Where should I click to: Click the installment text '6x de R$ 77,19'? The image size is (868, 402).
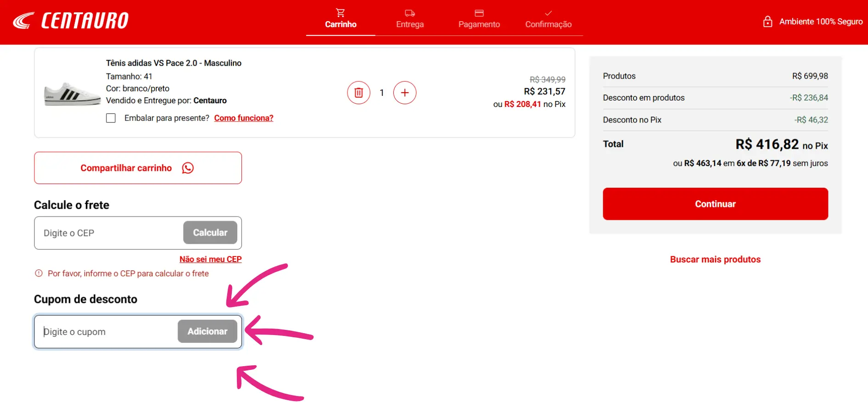(764, 163)
